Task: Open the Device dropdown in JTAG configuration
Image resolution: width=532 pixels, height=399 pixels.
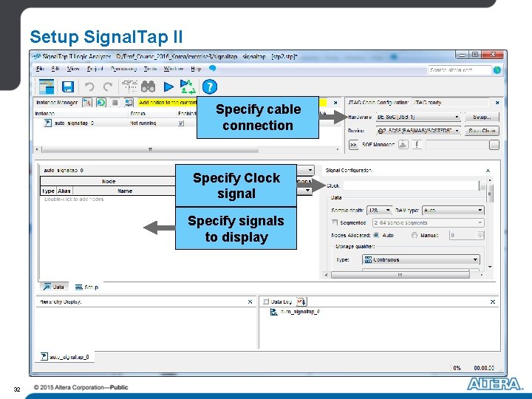Action: (x=418, y=131)
